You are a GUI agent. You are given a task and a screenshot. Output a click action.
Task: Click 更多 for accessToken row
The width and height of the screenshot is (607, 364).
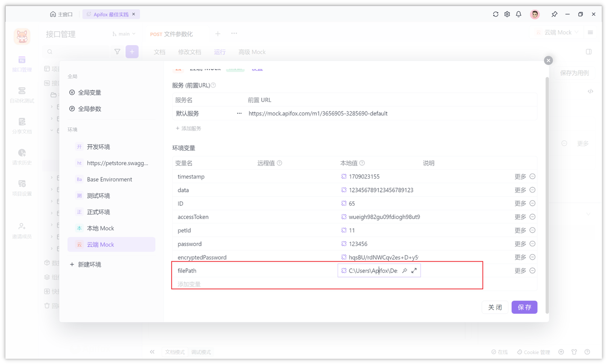tap(520, 217)
